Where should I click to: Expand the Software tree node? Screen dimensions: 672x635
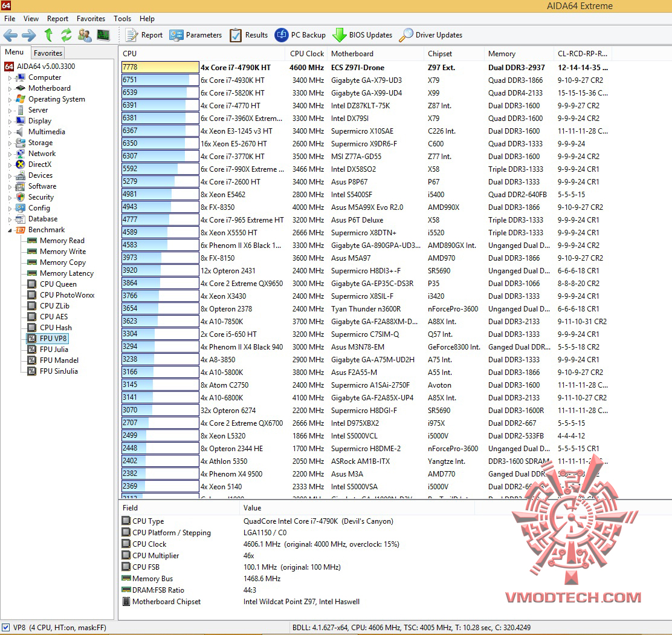10,186
